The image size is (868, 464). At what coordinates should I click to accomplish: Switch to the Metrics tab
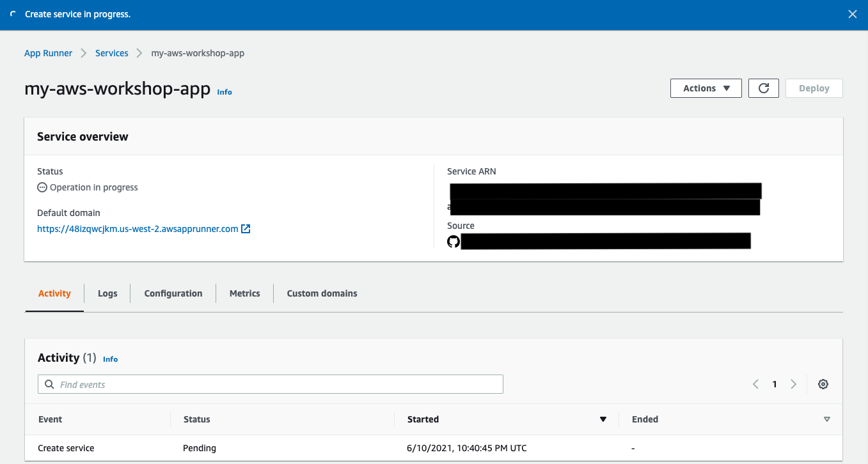245,293
